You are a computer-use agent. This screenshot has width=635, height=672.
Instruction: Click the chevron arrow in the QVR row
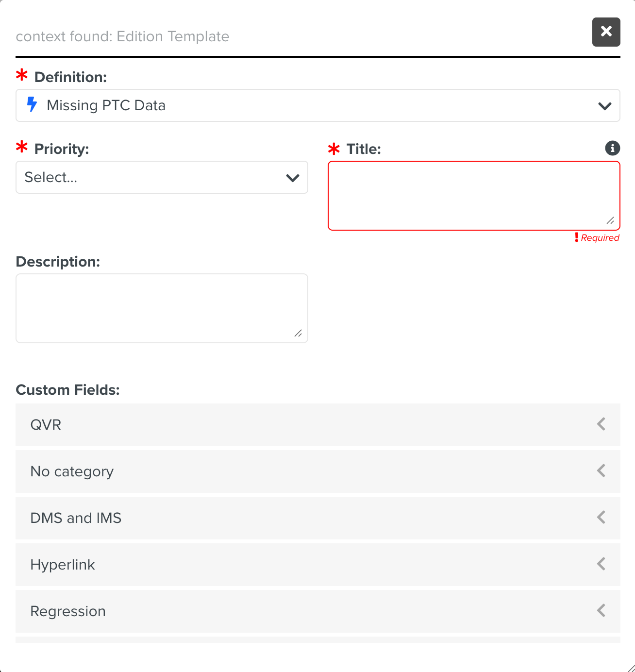601,424
